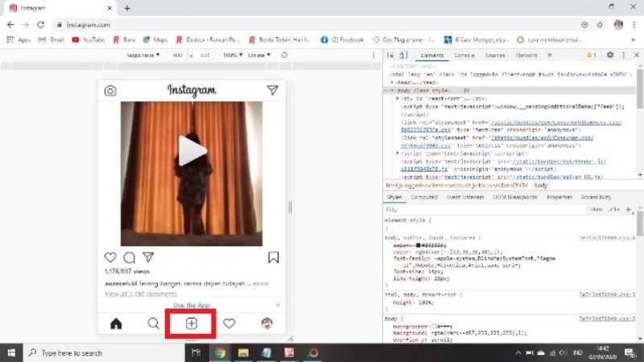Open the Responsive device dropdown

(x=142, y=55)
